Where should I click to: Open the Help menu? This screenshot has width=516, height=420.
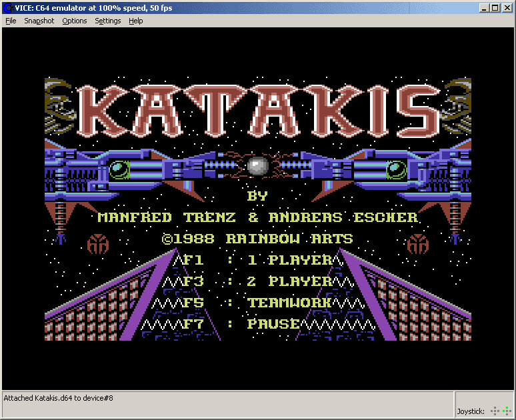135,21
